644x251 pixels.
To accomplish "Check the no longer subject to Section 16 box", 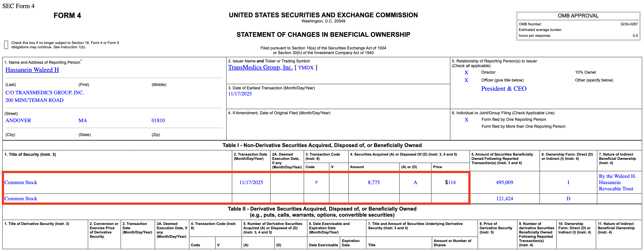I will [6, 45].
